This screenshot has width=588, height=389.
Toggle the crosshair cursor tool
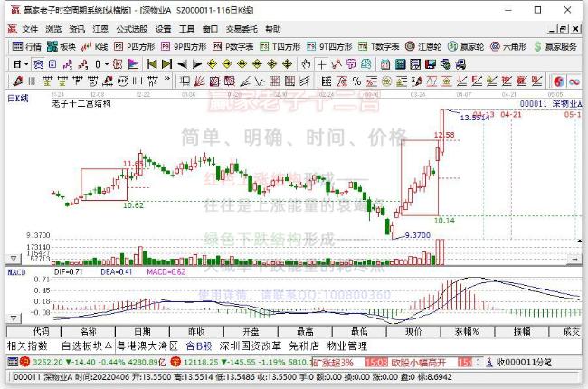click(321, 64)
